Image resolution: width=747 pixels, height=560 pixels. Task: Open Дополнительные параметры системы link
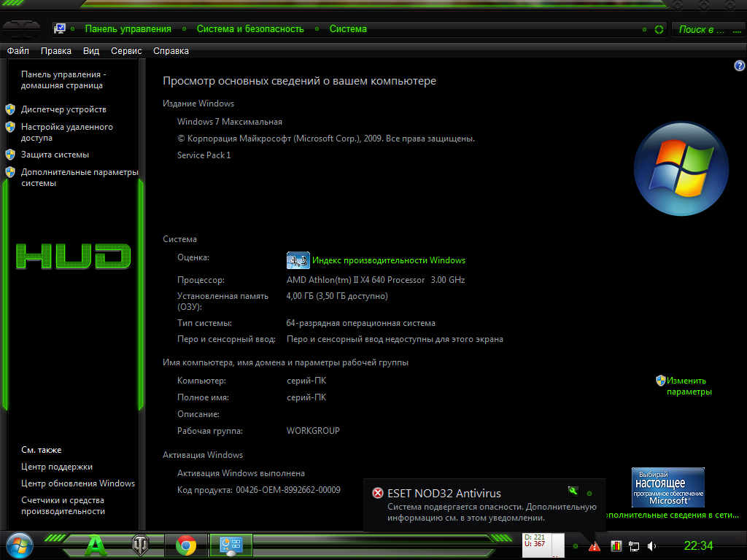[80, 178]
